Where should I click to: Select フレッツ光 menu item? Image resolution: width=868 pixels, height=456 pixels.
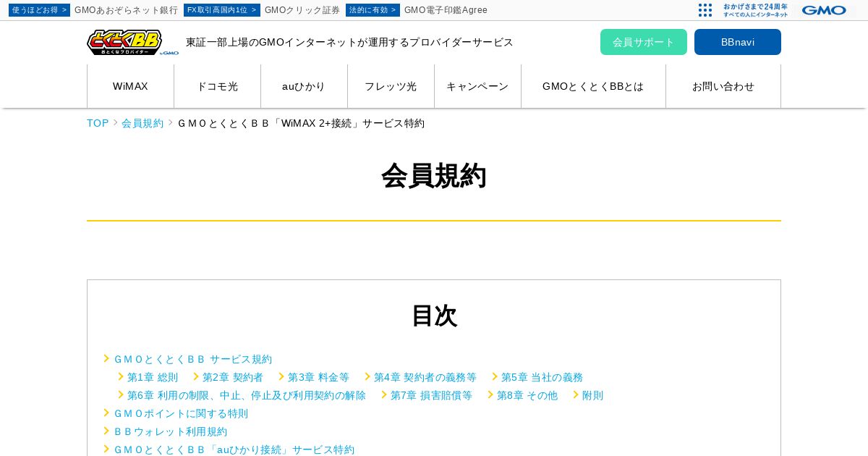[391, 86]
